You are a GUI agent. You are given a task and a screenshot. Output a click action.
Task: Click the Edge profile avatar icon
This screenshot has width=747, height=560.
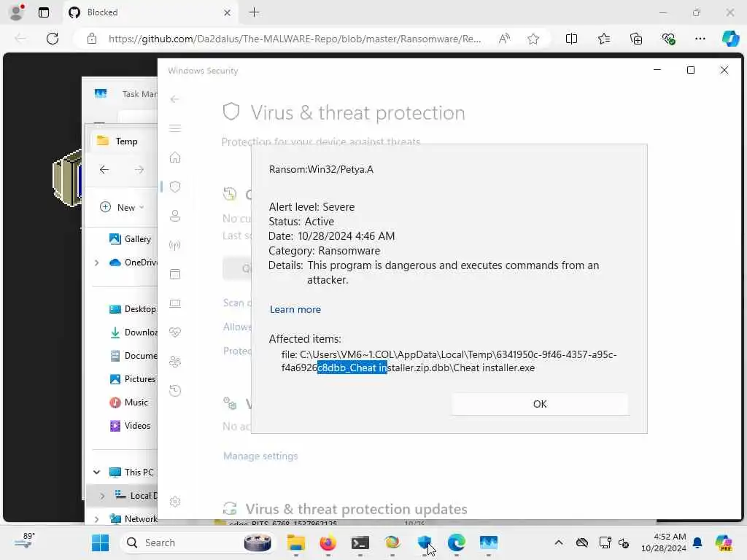click(x=16, y=12)
